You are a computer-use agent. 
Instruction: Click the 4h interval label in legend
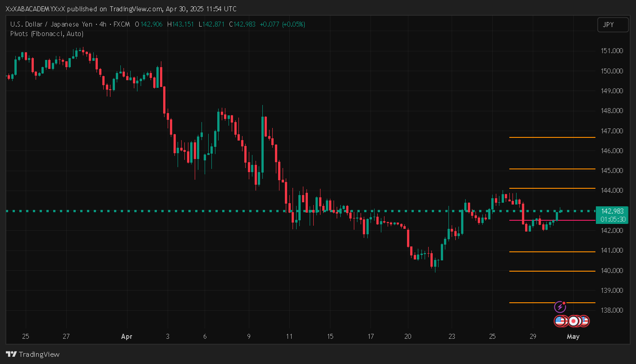point(103,24)
